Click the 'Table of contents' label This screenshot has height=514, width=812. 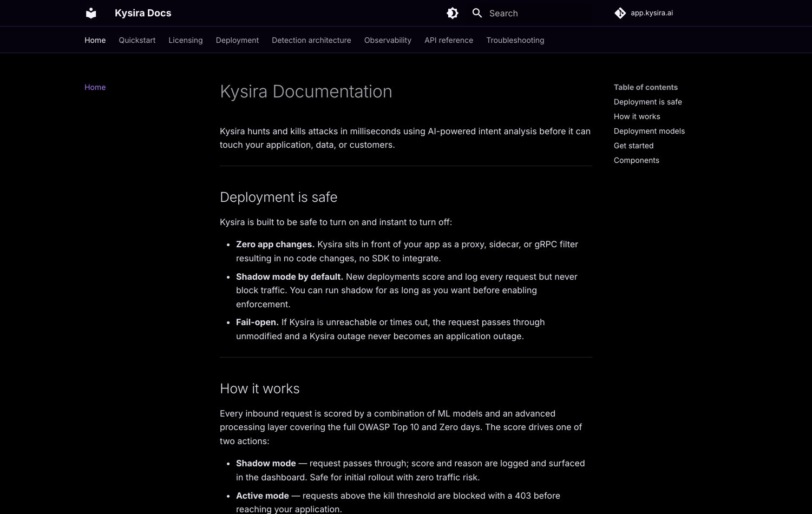[646, 87]
